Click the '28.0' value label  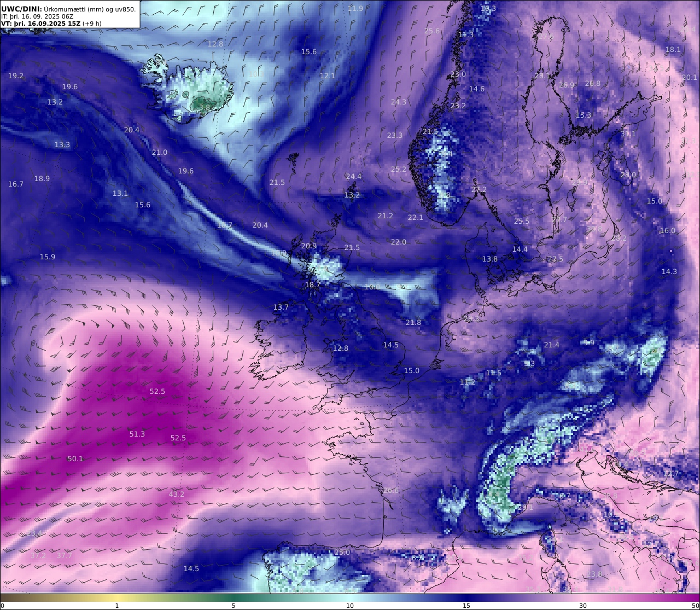tap(628, 175)
